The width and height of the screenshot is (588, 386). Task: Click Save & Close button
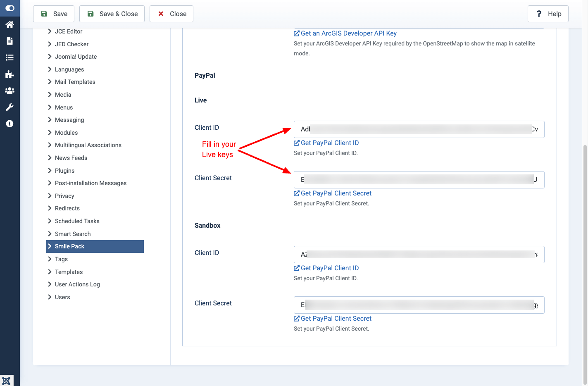point(112,14)
